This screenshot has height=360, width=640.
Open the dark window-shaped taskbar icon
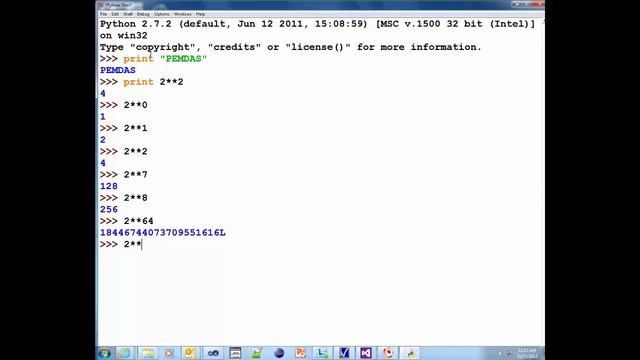(235, 353)
